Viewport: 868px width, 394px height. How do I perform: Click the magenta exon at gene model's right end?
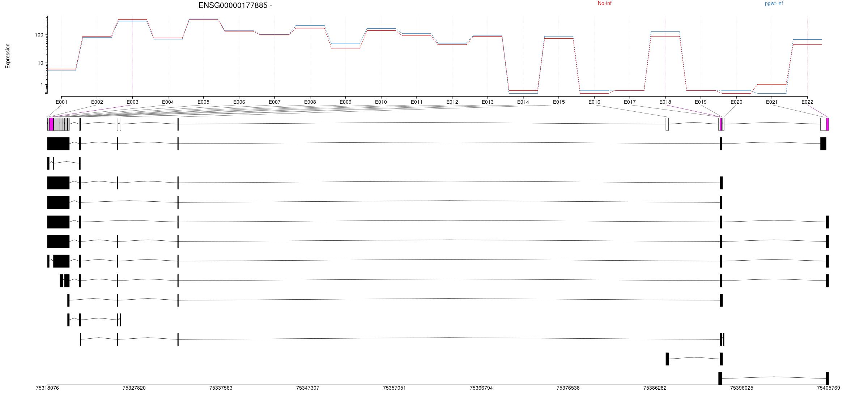click(827, 124)
